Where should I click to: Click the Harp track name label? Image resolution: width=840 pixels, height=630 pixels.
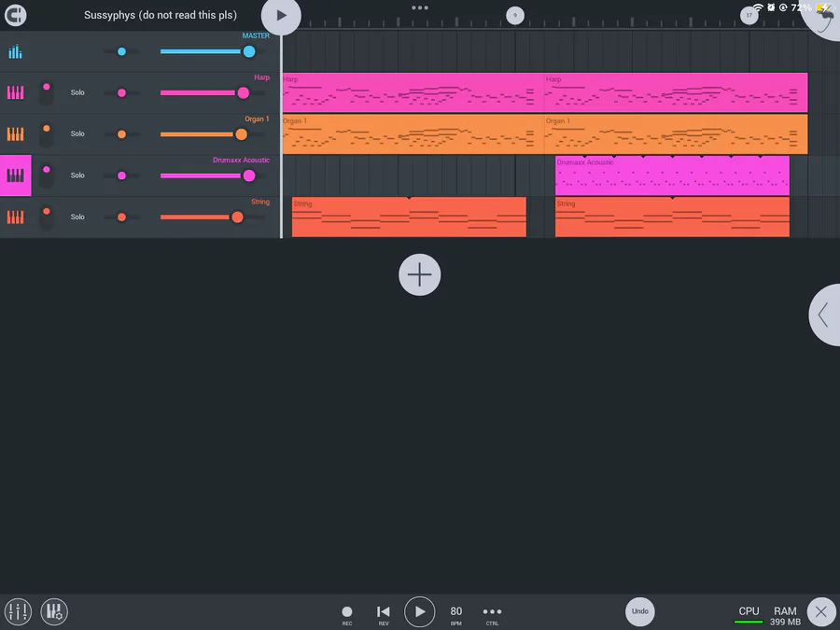coord(262,77)
